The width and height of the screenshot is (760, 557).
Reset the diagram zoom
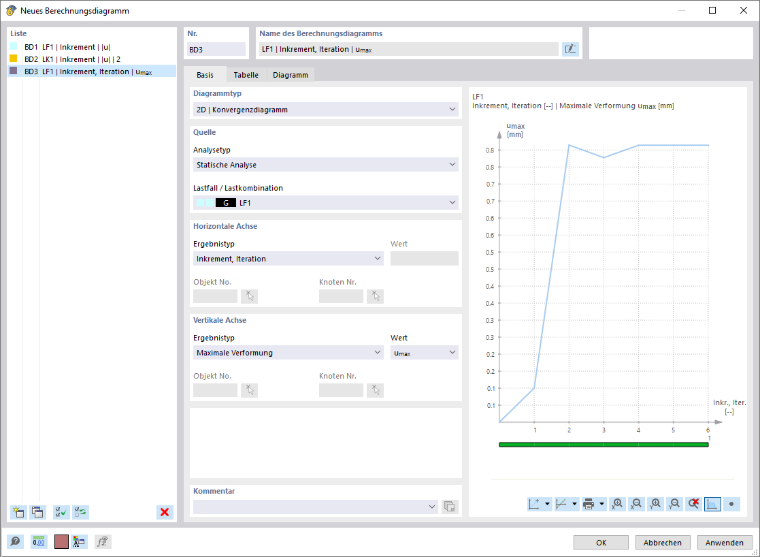[694, 504]
